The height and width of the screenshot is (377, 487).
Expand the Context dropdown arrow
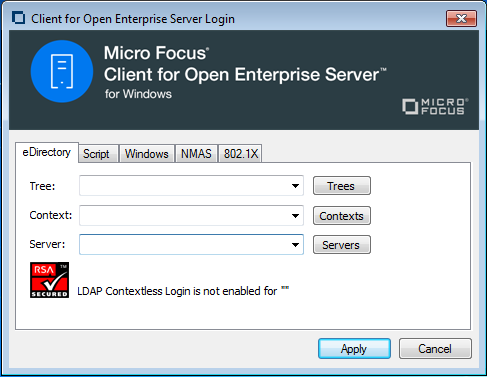click(295, 216)
